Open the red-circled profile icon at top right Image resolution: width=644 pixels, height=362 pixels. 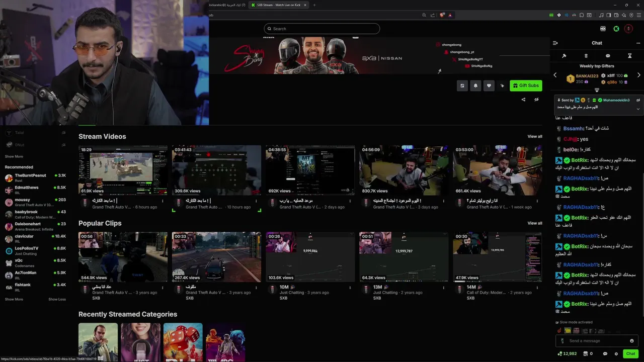click(628, 29)
